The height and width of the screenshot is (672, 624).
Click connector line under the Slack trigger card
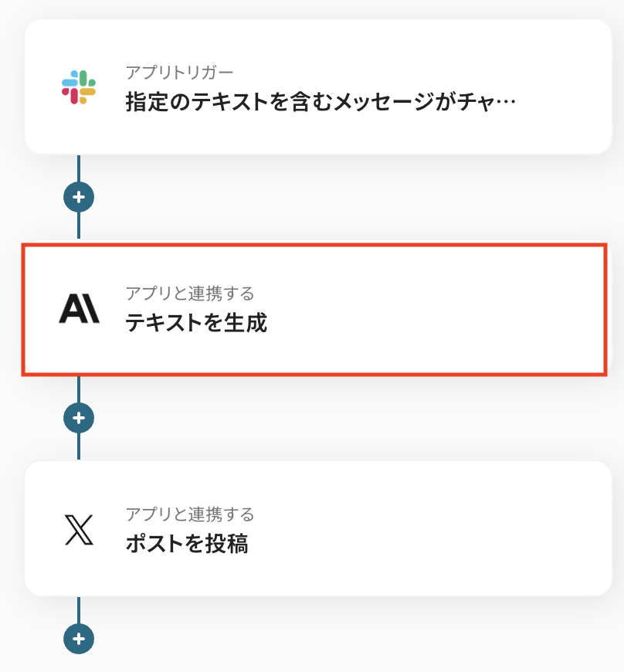pos(79,167)
